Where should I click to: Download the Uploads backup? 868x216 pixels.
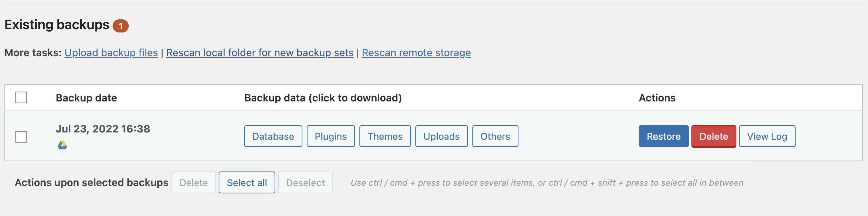(x=442, y=136)
